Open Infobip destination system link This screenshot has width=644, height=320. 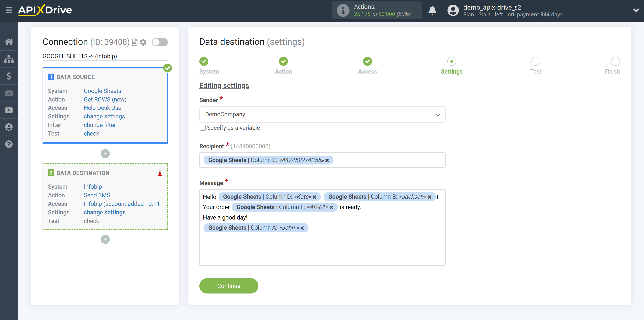pos(92,187)
